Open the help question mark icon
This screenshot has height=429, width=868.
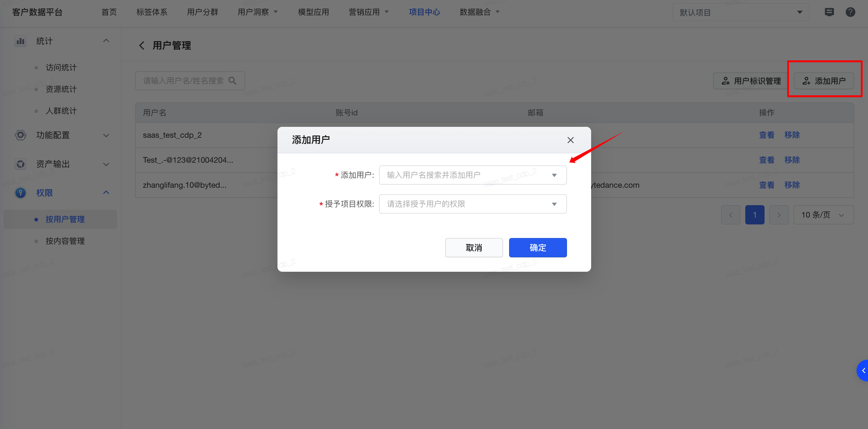pyautogui.click(x=850, y=12)
